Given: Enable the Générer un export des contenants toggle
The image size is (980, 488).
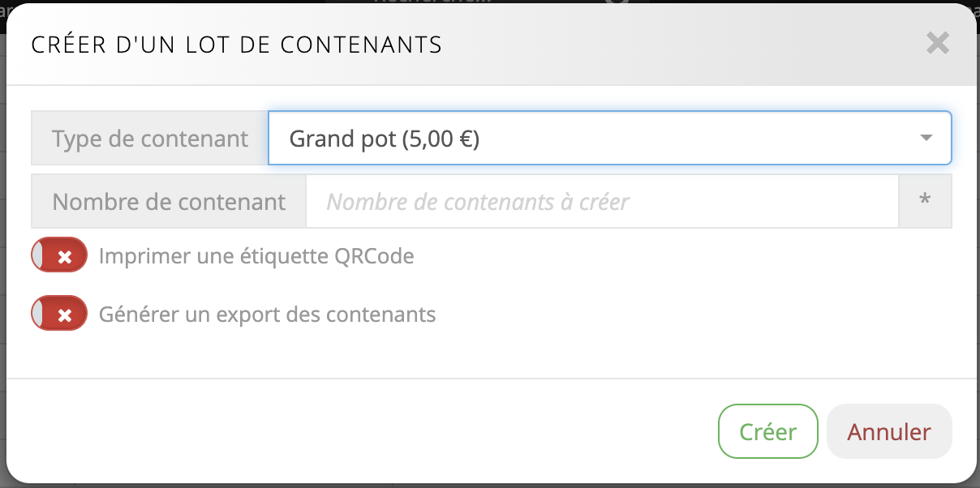Looking at the screenshot, I should pos(59,314).
